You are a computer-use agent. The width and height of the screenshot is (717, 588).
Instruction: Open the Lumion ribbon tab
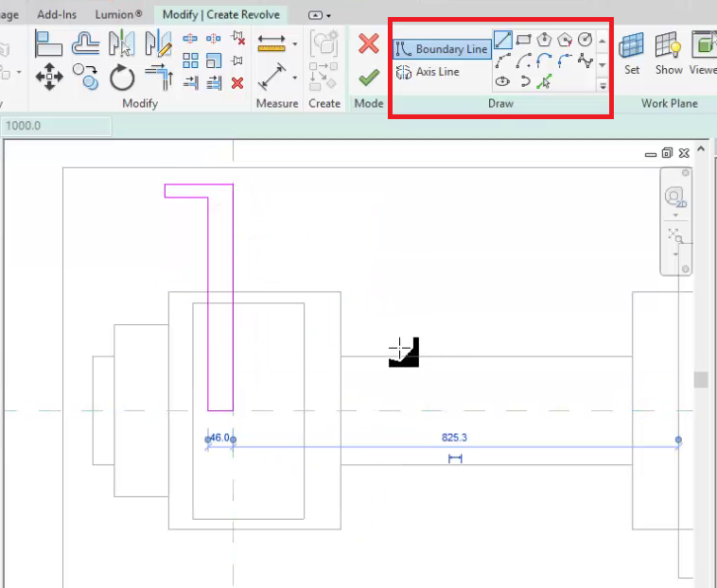tap(118, 14)
